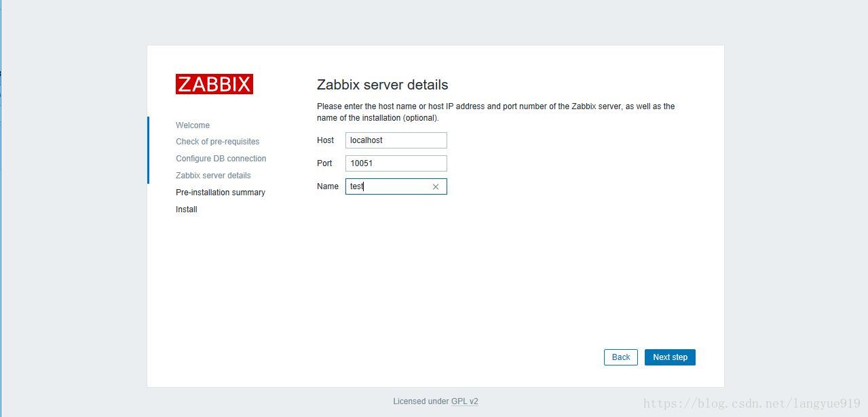
Task: Click the Name input field
Action: click(396, 186)
